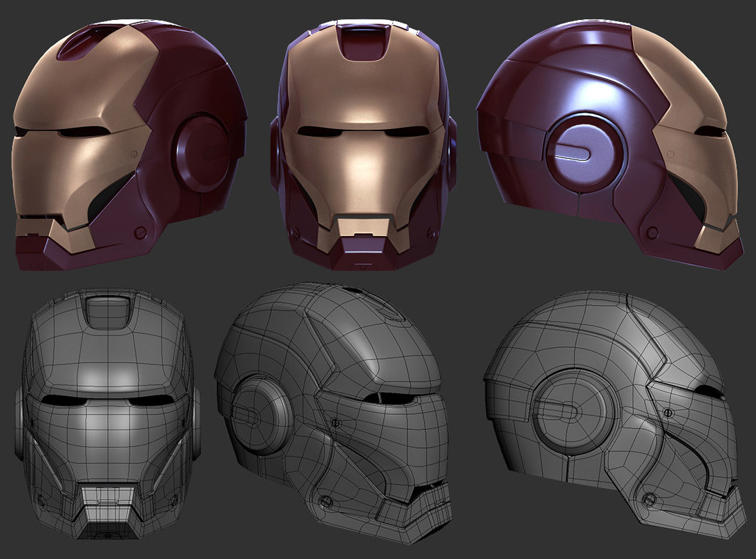Open the wireframe front-view helmet
The width and height of the screenshot is (756, 559).
pos(107,414)
